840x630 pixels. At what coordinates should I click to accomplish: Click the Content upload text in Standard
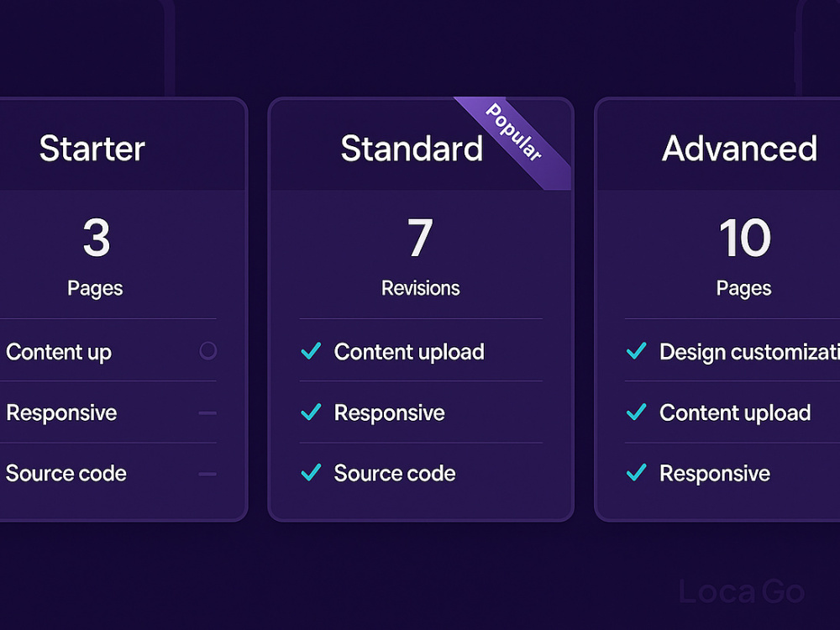tap(409, 353)
